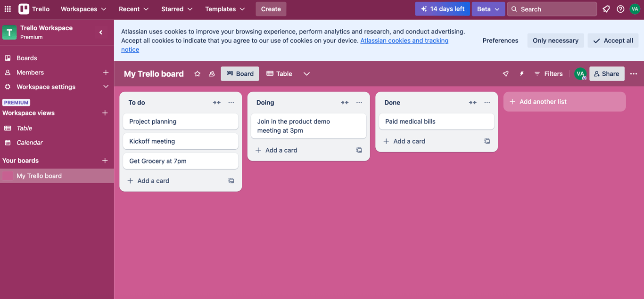Click the Share button
644x299 pixels.
coord(607,74)
